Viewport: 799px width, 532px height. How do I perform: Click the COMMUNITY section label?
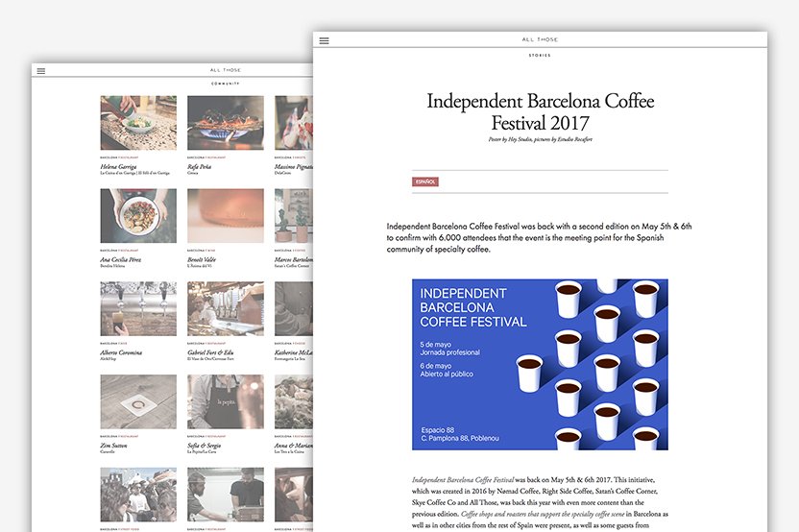226,84
